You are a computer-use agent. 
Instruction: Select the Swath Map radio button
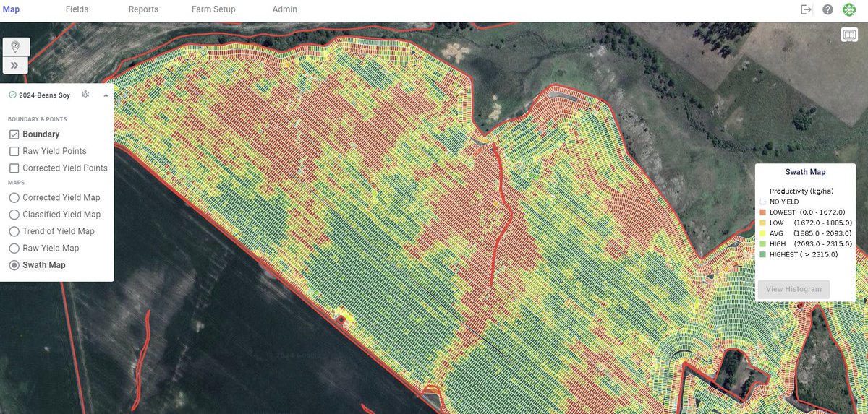pos(14,265)
